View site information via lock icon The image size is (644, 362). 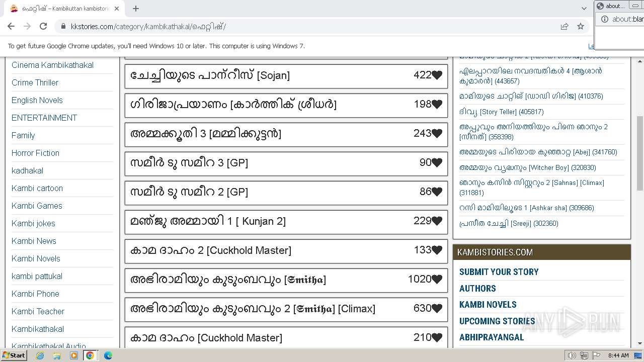click(63, 26)
